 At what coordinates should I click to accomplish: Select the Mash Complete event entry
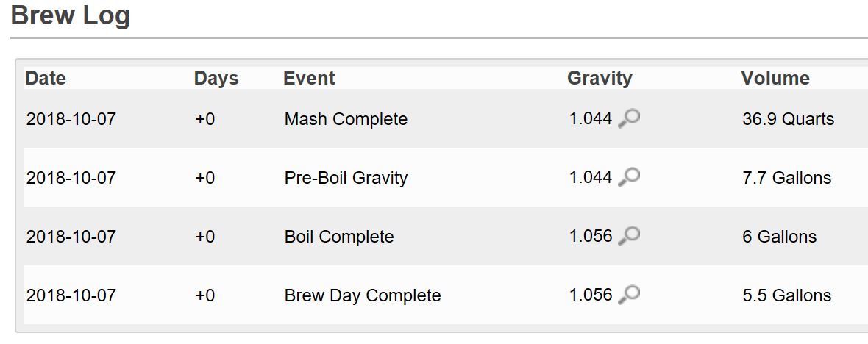pyautogui.click(x=346, y=119)
